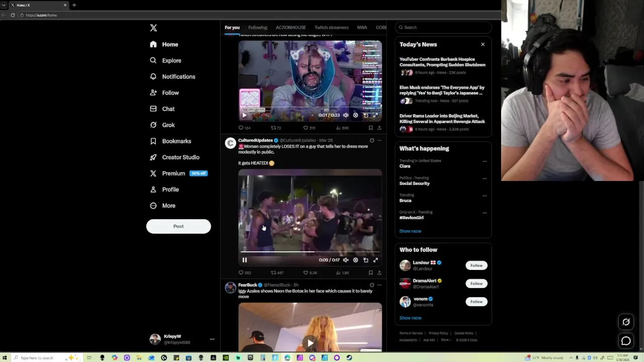
Task: Click the Search input field
Action: (x=443, y=27)
